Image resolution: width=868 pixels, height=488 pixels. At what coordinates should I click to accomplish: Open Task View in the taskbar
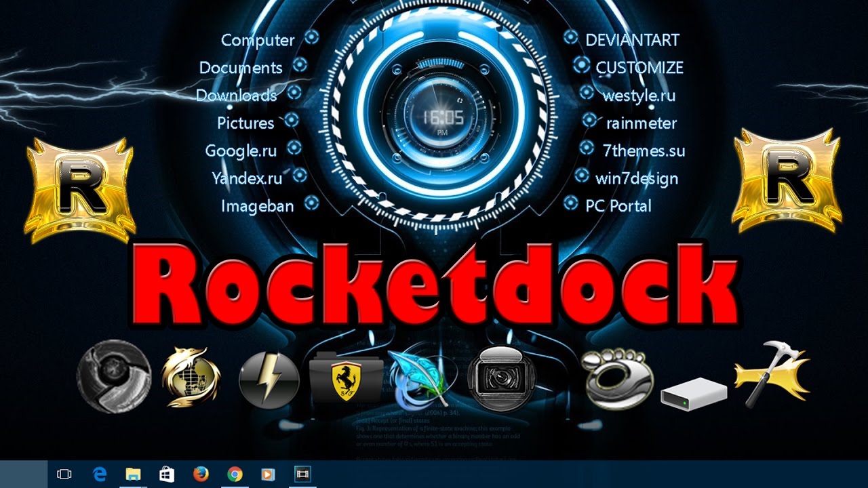(x=64, y=474)
